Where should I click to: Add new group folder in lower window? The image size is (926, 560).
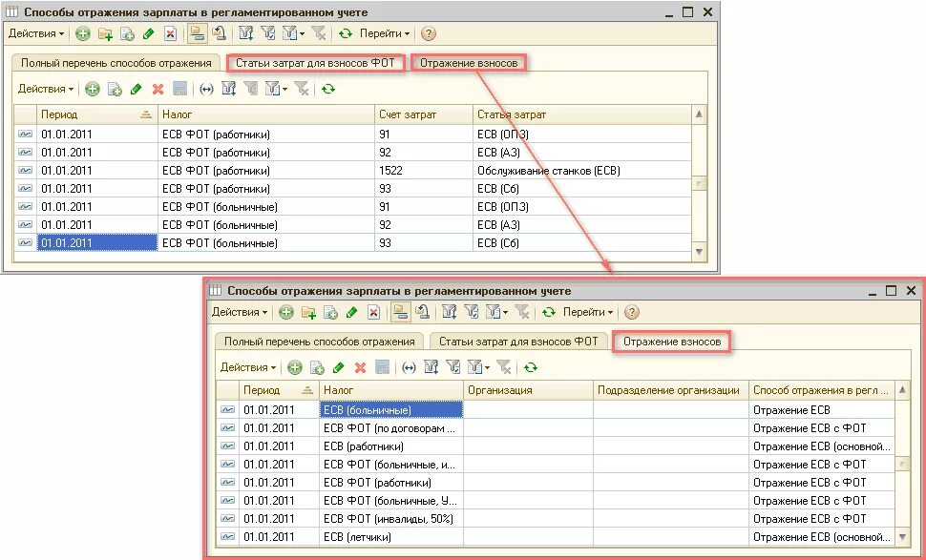point(309,312)
